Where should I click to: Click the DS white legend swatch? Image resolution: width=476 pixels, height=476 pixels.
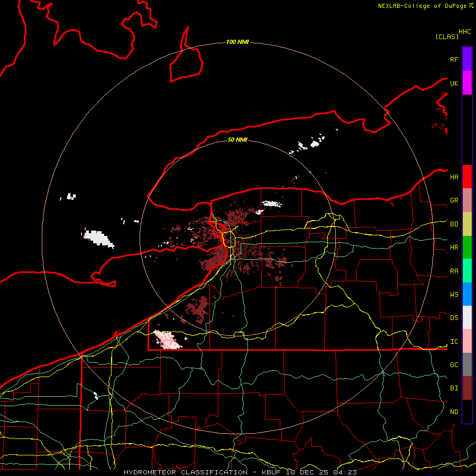467,317
